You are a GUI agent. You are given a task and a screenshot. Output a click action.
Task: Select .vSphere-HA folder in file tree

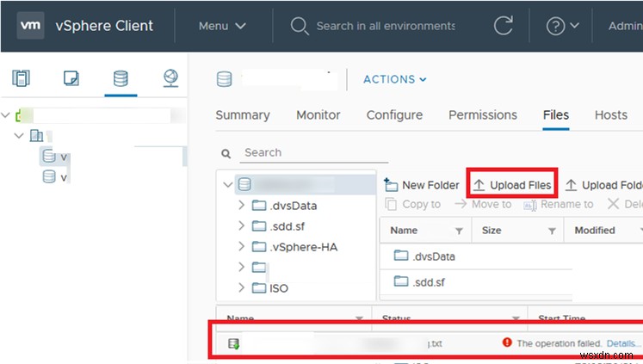click(294, 247)
